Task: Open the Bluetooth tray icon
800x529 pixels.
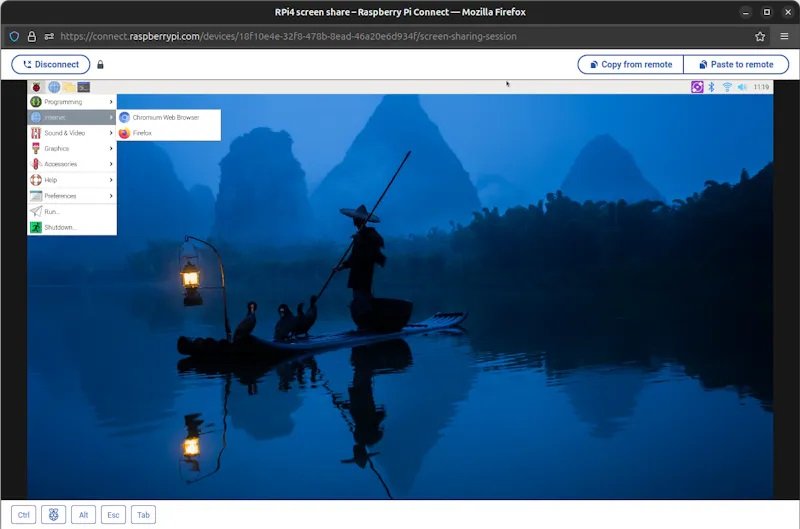Action: pyautogui.click(x=712, y=87)
